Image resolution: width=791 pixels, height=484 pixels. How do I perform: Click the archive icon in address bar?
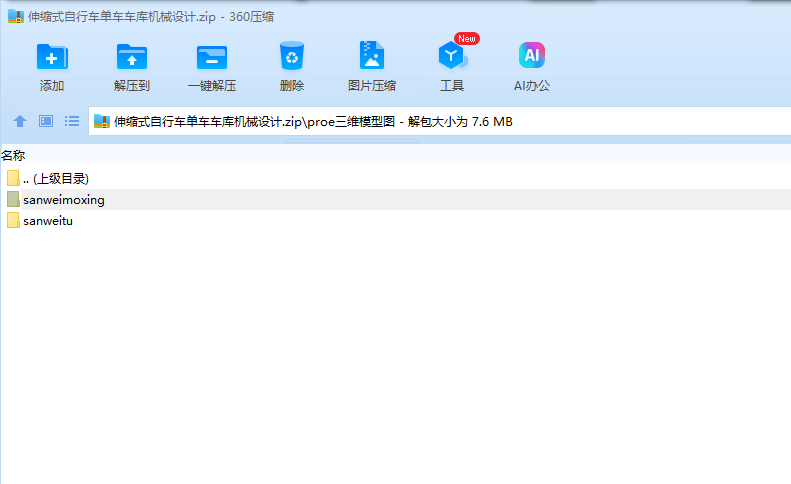[x=102, y=122]
